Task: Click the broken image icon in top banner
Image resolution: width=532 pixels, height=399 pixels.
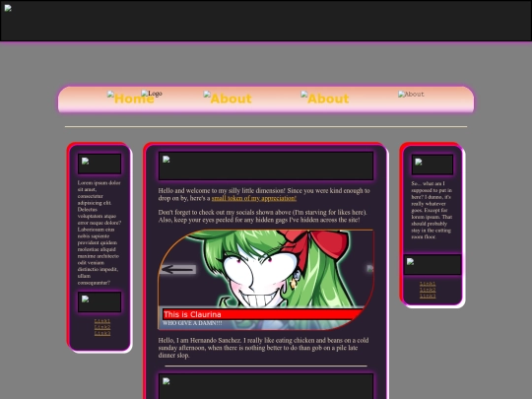Action: pos(8,8)
